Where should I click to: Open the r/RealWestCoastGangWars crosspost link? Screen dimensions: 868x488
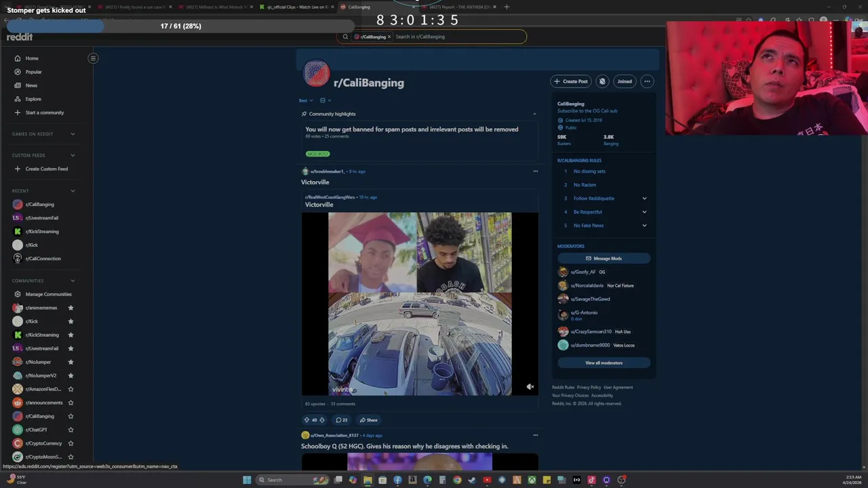pyautogui.click(x=330, y=197)
